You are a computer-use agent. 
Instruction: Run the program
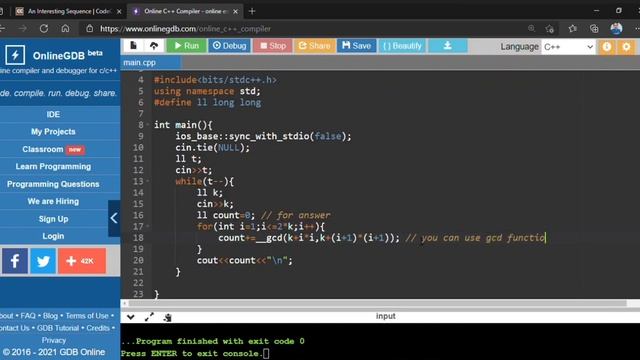(187, 46)
